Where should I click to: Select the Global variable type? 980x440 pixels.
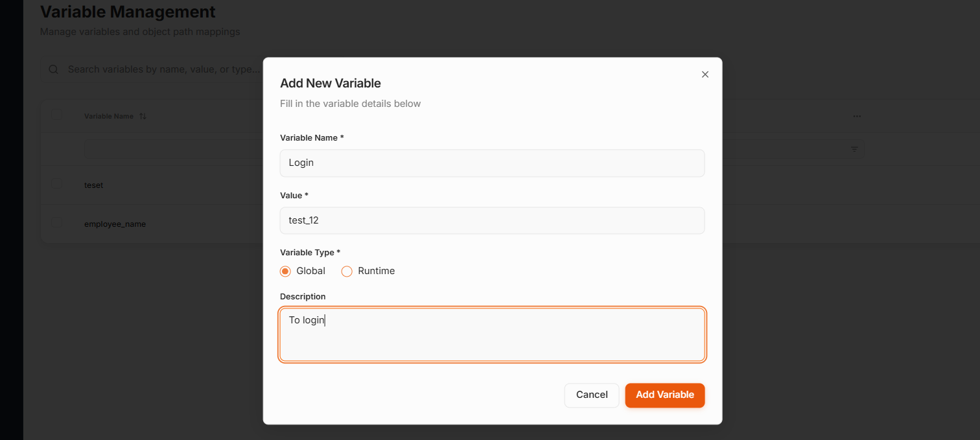coord(285,272)
